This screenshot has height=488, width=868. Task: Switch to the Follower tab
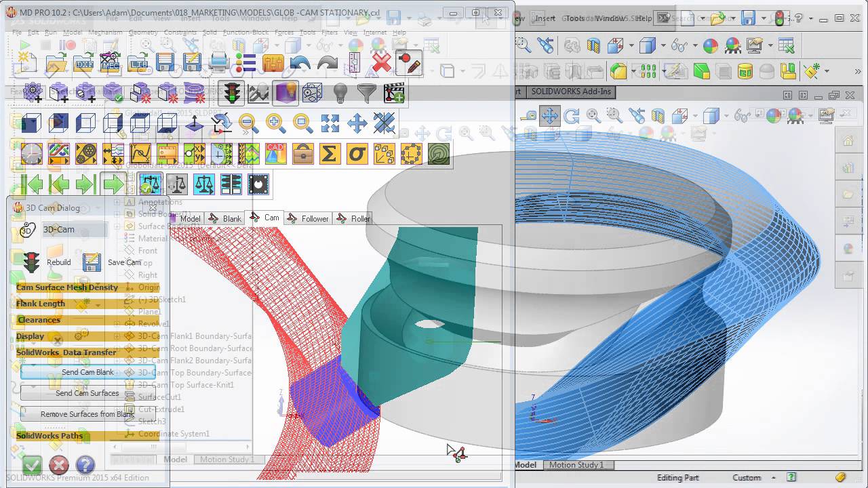click(309, 218)
